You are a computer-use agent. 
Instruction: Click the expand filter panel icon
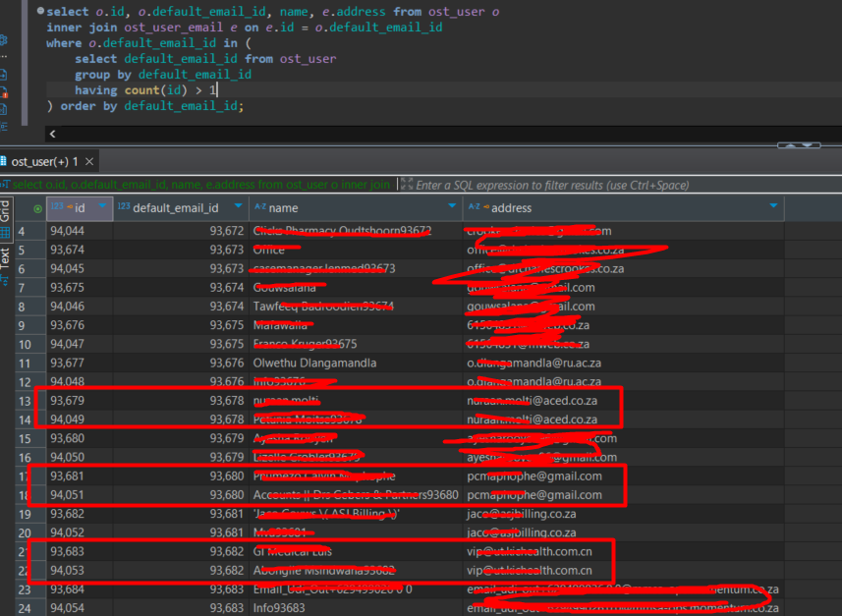click(x=406, y=185)
